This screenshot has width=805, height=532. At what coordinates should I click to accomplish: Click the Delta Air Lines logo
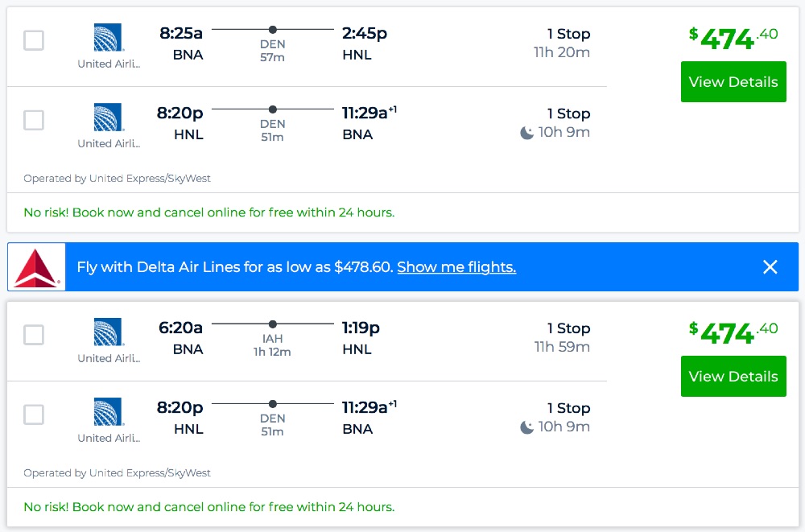point(36,267)
